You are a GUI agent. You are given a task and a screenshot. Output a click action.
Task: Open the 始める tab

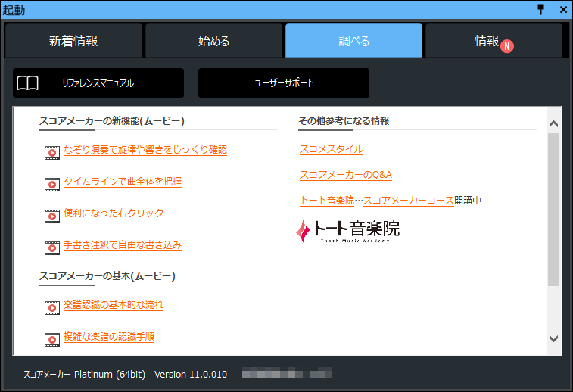click(214, 41)
